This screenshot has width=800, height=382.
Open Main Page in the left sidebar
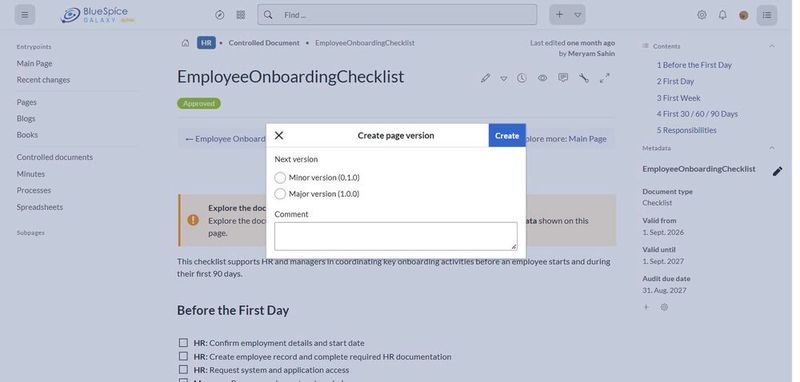(x=34, y=63)
